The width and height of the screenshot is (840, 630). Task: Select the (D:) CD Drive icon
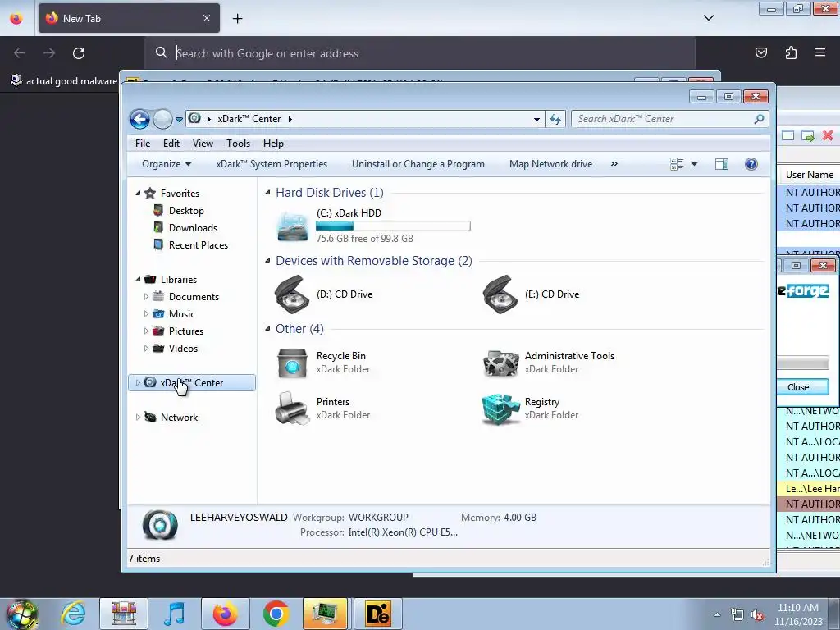[292, 294]
